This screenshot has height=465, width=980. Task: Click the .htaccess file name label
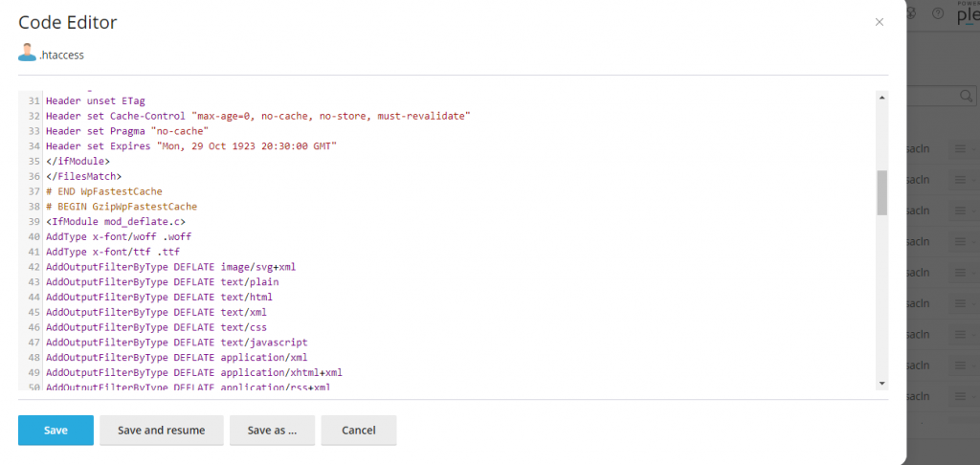pos(61,55)
